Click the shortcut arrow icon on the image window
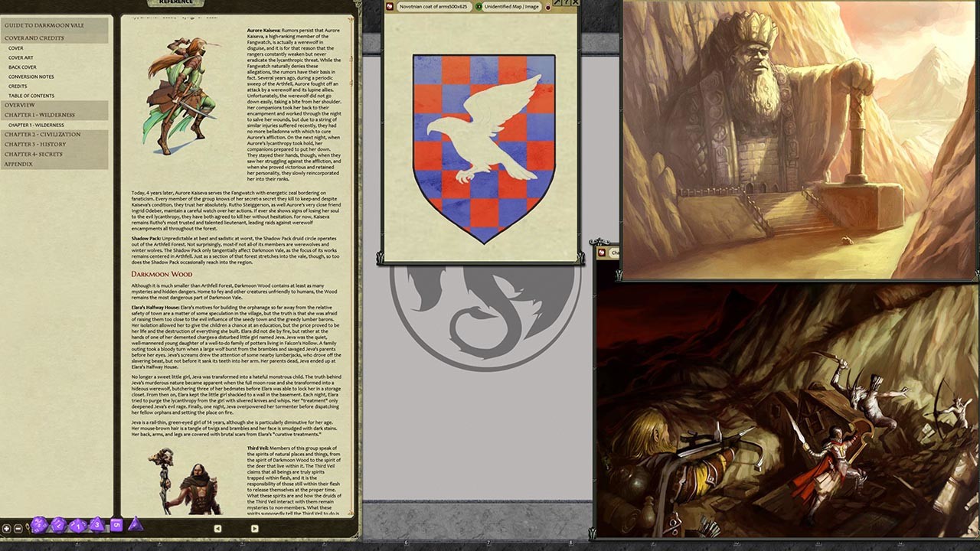980x551 pixels. (556, 3)
